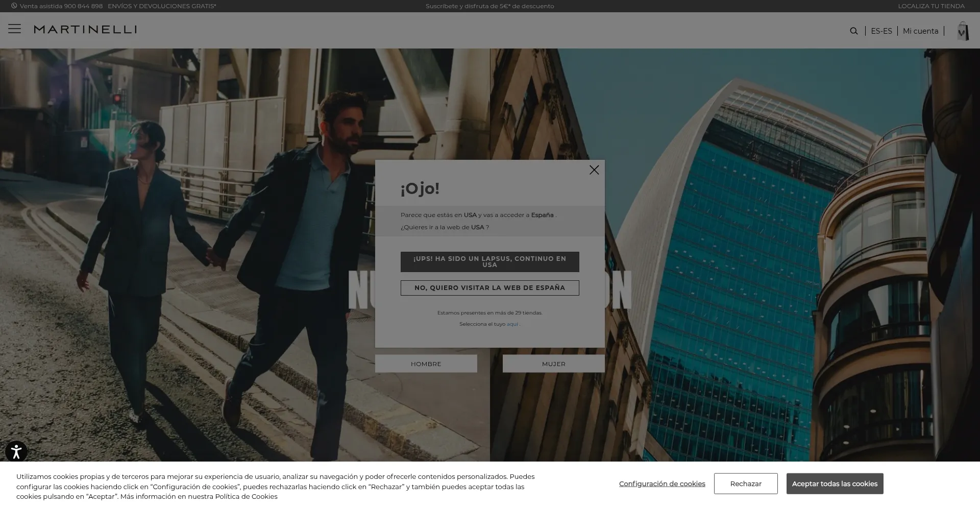Close the ¡Ojo! popup dialog

594,170
